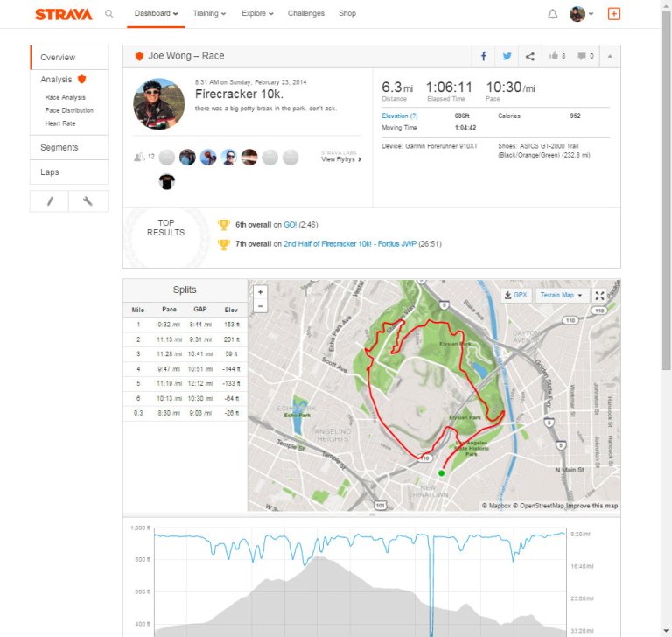Open the profile avatar dropdown

click(x=581, y=14)
